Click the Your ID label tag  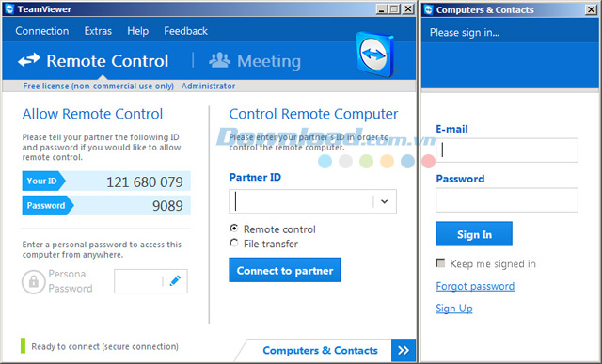click(x=43, y=181)
